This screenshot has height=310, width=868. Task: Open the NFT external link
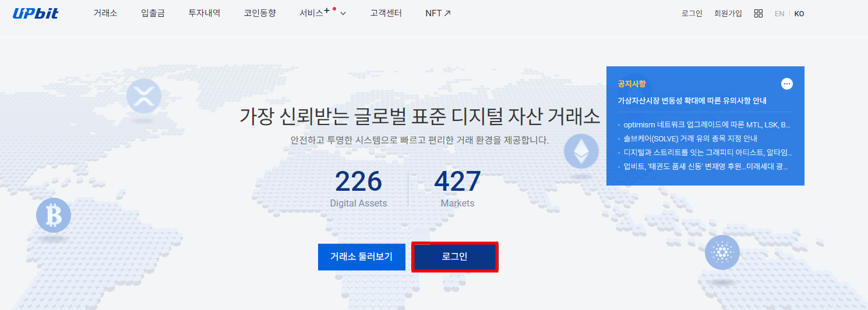[438, 13]
